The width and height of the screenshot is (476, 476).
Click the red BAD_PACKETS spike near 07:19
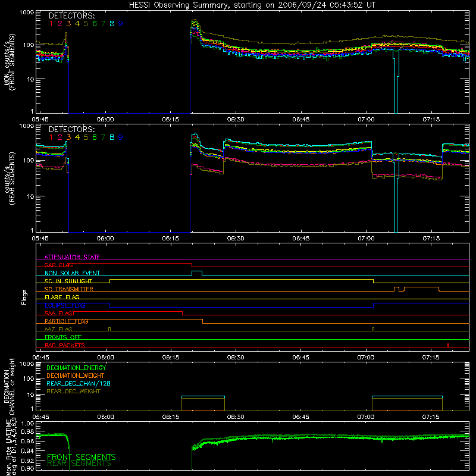tap(448, 345)
